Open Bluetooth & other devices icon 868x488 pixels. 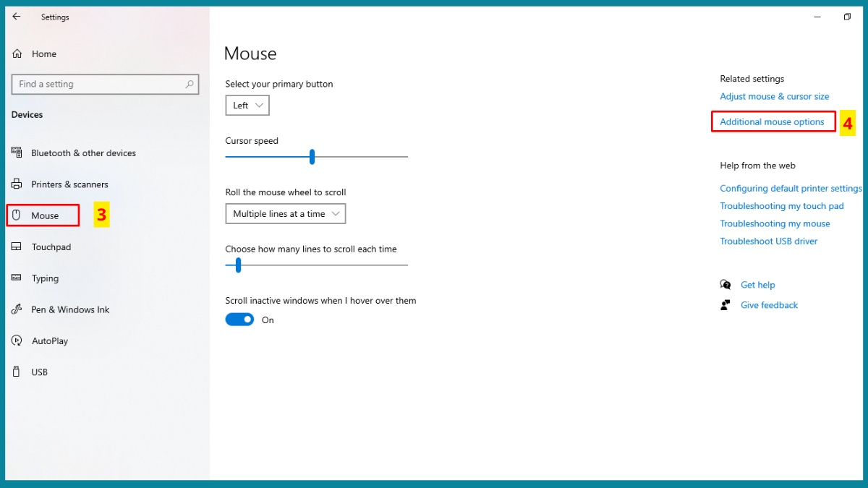tap(17, 153)
